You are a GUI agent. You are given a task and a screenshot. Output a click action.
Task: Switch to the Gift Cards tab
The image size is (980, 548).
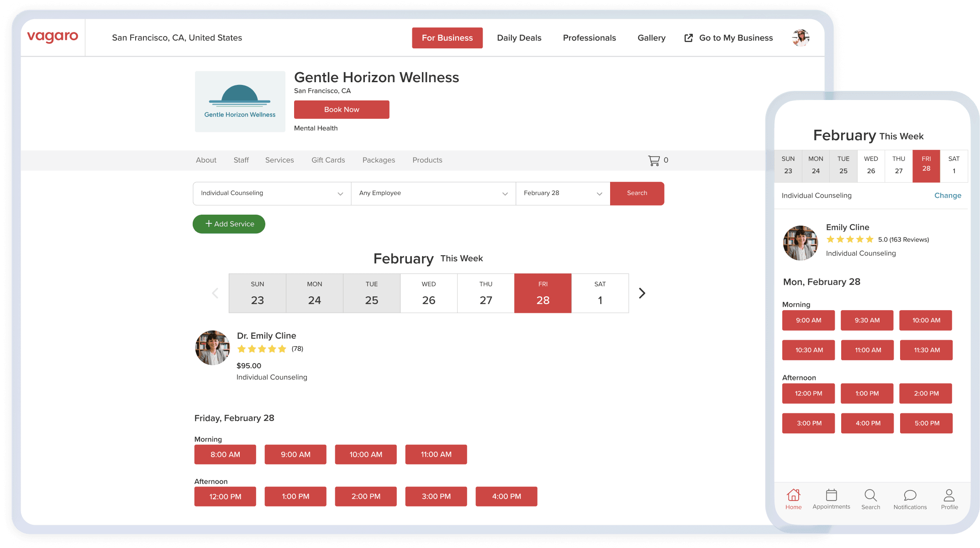click(328, 160)
